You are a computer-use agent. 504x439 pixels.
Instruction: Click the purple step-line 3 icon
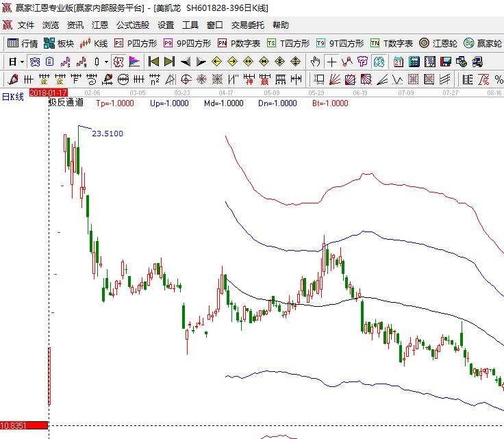[65, 62]
